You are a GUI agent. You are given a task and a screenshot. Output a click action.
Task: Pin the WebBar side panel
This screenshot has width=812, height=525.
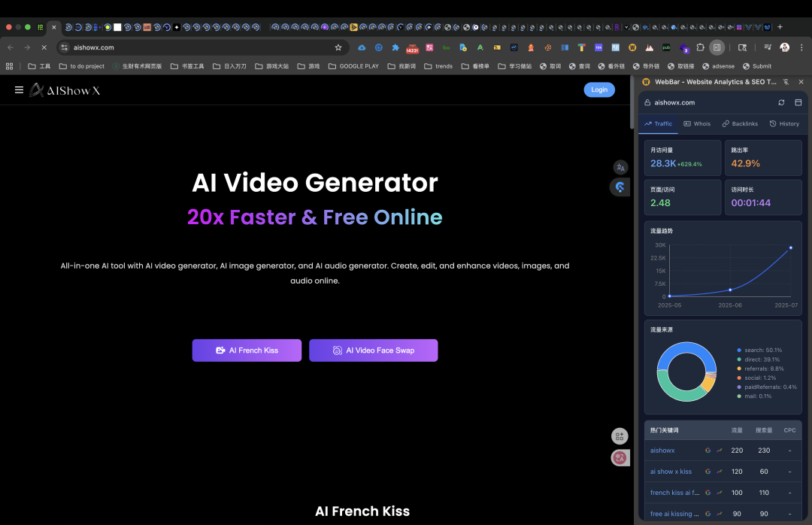pos(786,82)
